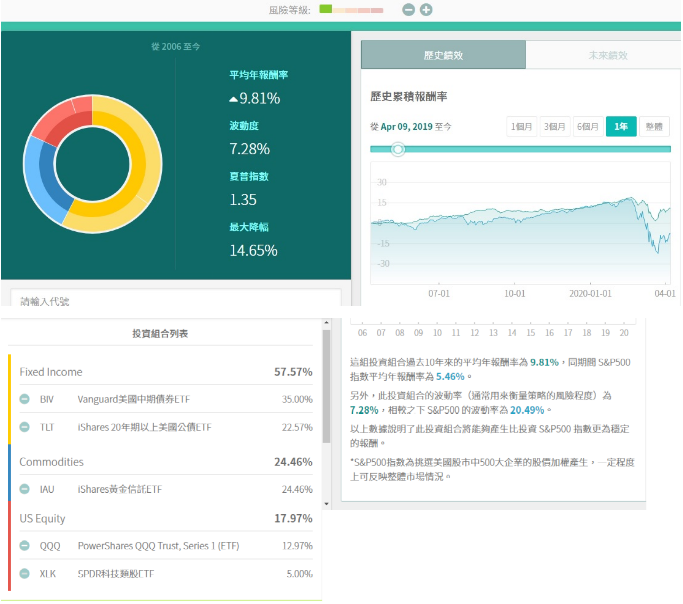Collapse the US Equity category
683x604 pixels.
point(165,518)
